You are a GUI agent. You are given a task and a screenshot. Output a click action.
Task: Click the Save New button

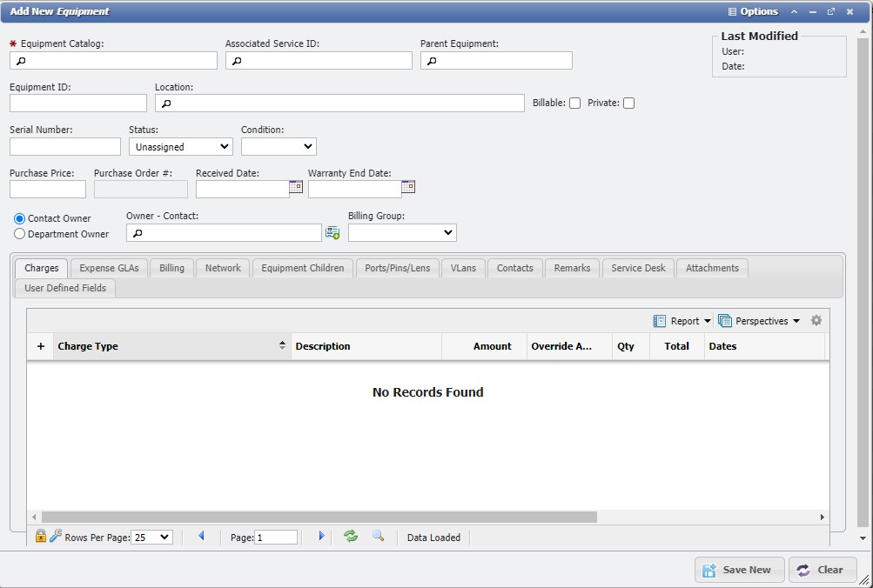pos(739,570)
